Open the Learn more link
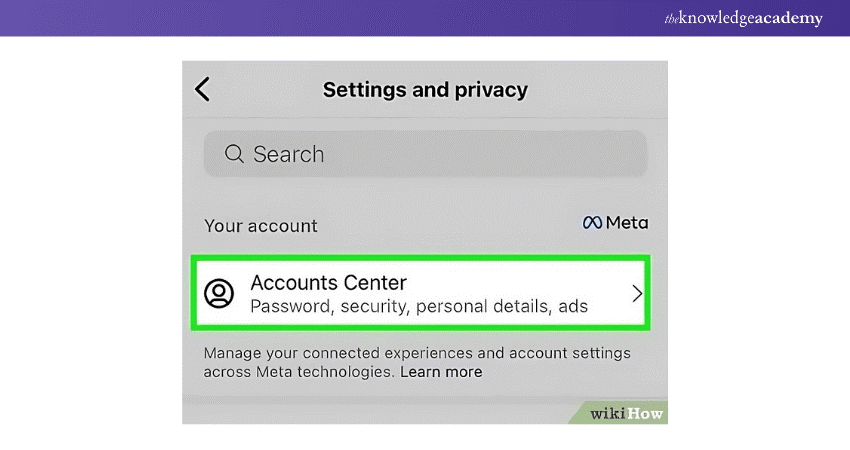This screenshot has height=450, width=850. [441, 372]
